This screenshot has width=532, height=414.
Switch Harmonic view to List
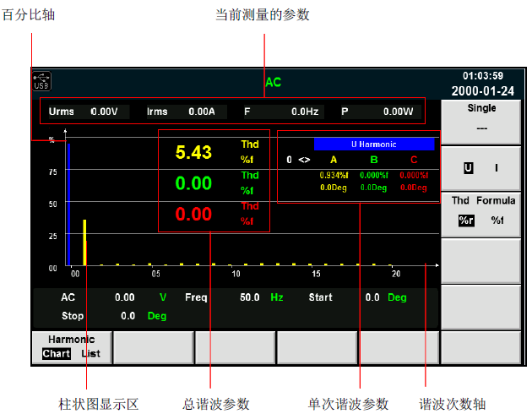click(90, 353)
